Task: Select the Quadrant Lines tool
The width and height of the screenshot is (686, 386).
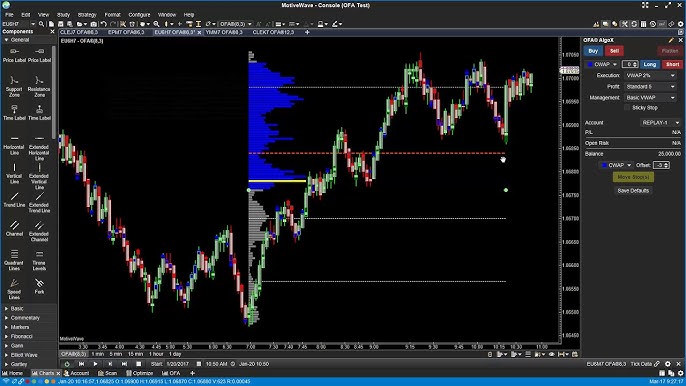Action: pyautogui.click(x=14, y=260)
